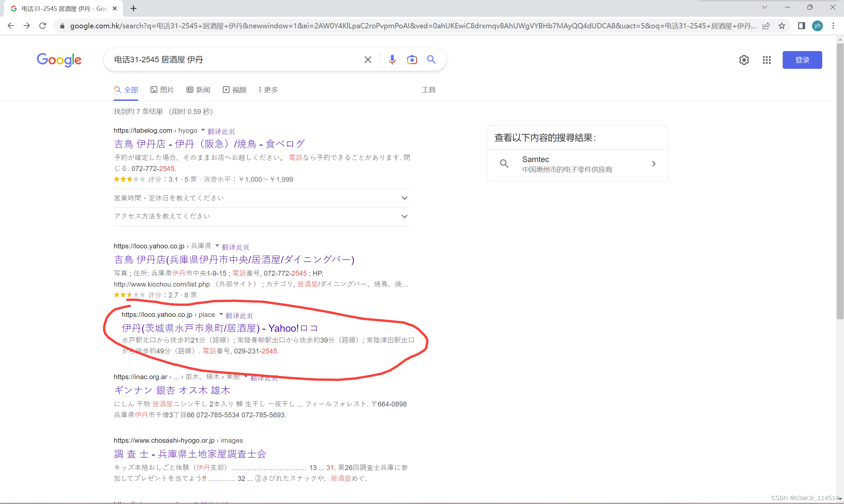Switch to the 视频 videos tab
The image size is (844, 504).
(x=234, y=90)
